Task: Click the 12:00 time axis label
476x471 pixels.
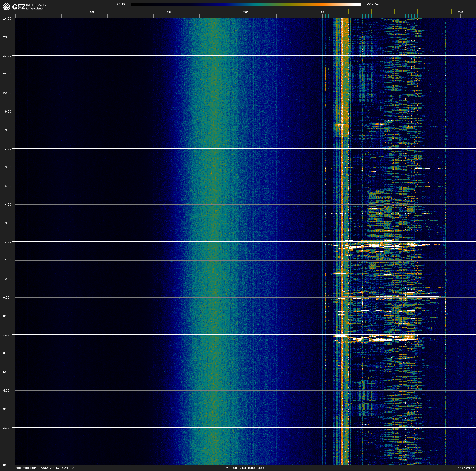Action: click(7, 242)
